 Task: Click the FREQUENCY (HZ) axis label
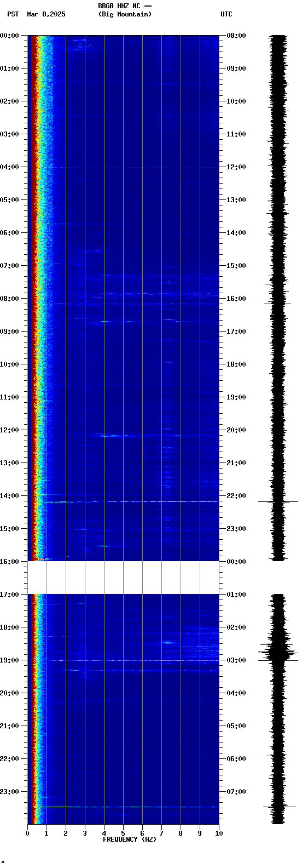pyautogui.click(x=130, y=840)
